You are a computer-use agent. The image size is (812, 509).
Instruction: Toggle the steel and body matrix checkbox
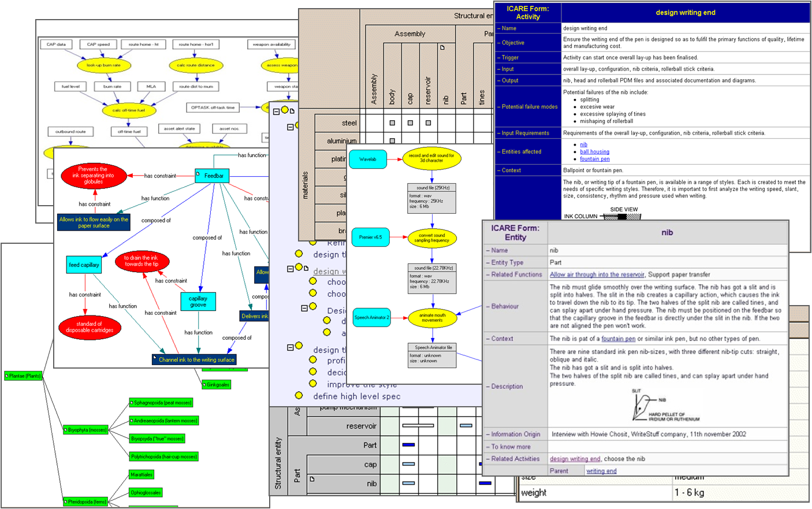click(392, 122)
